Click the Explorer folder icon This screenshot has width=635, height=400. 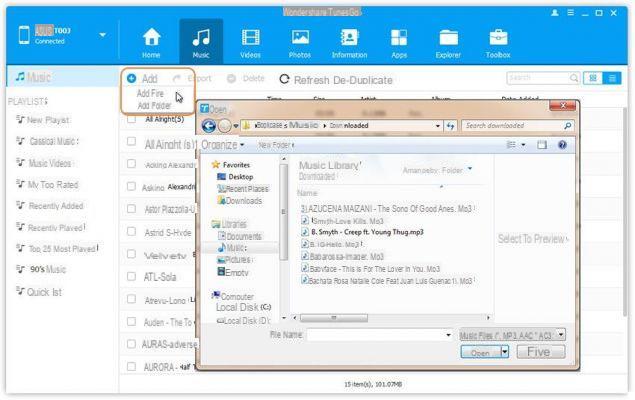pos(448,38)
